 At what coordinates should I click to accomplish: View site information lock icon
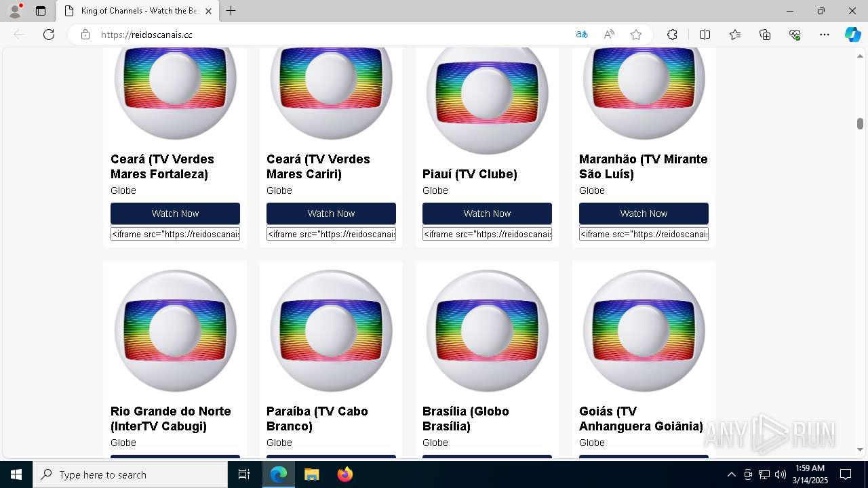click(x=85, y=35)
